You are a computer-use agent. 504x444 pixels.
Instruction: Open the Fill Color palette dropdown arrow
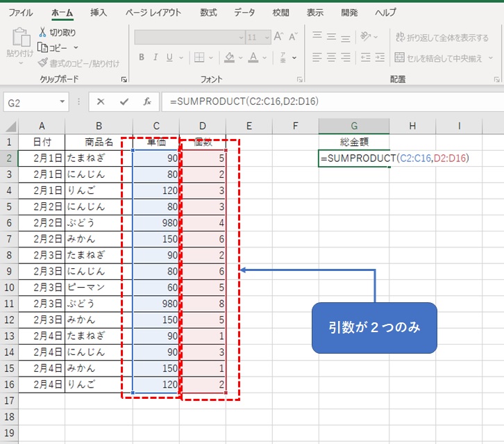(240, 58)
